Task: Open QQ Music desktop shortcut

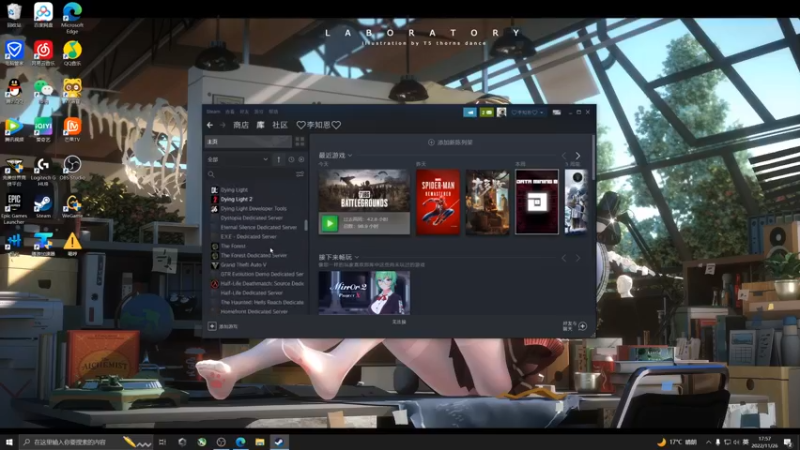Action: (x=72, y=53)
